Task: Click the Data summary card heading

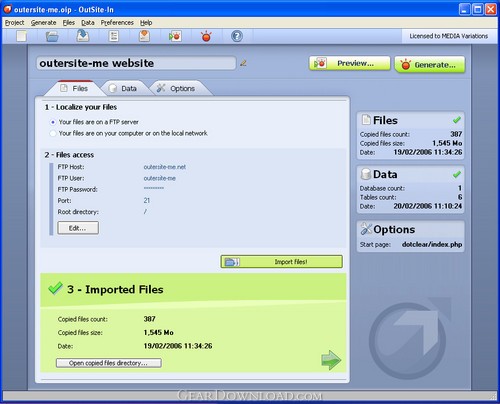Action: (385, 174)
